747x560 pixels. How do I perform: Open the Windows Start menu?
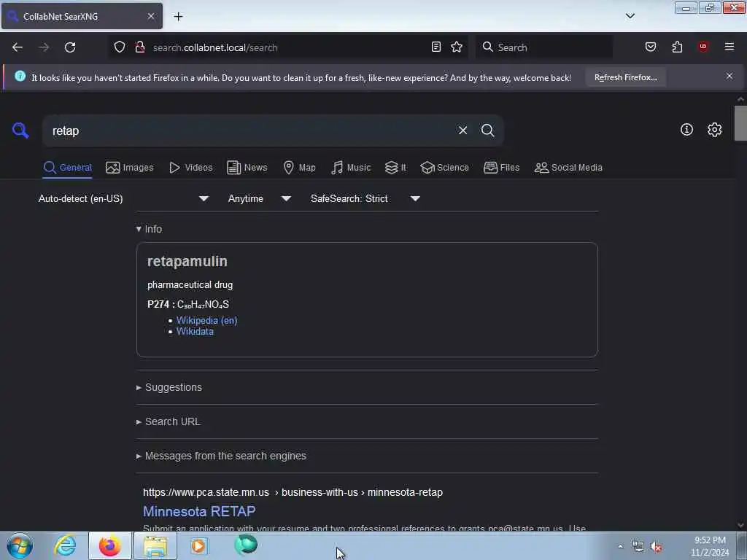point(19,545)
